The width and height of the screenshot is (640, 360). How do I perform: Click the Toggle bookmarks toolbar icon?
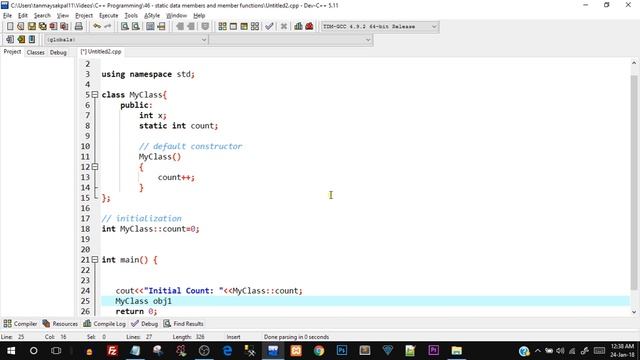pos(21,40)
